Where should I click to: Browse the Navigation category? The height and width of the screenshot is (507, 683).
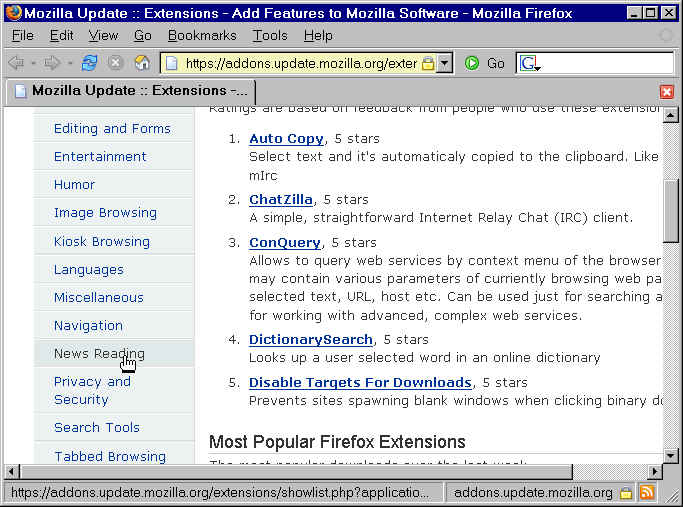tap(88, 326)
